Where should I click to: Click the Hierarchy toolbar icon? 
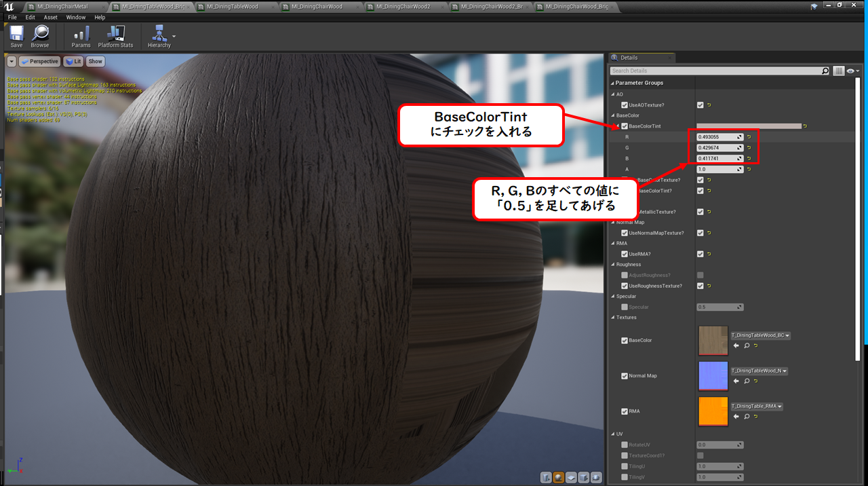click(159, 37)
